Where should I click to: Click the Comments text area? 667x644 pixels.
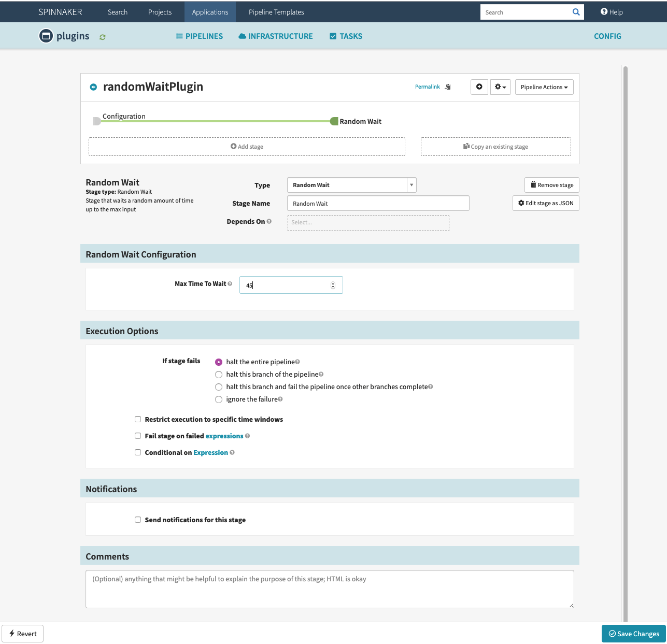coord(330,589)
